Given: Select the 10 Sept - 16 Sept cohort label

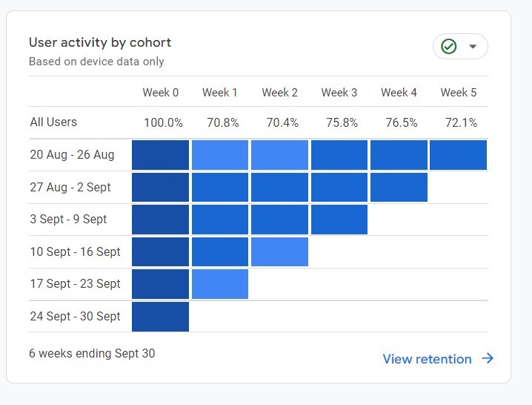Looking at the screenshot, I should click(x=76, y=251).
